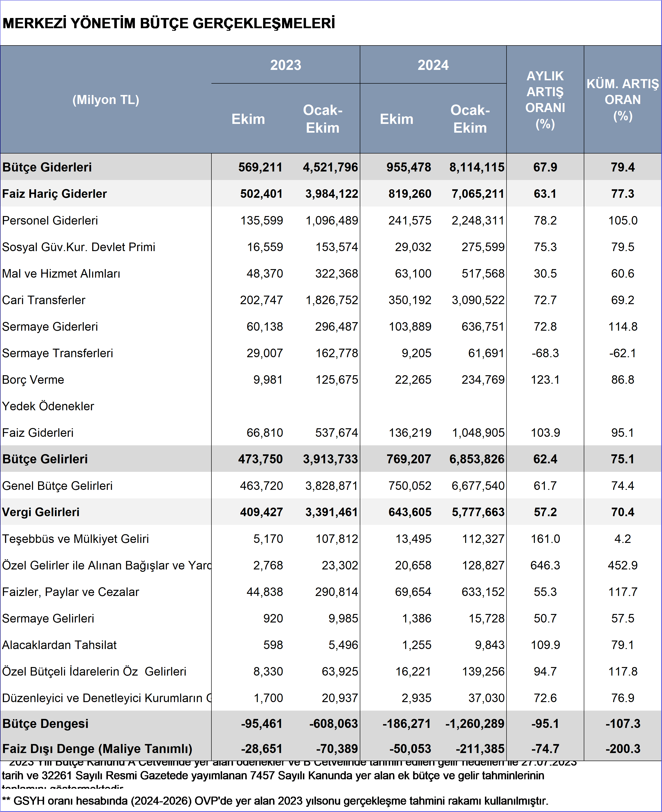Click the 'Yedek Ödenekler' row label
662x812 pixels.
pos(48,406)
